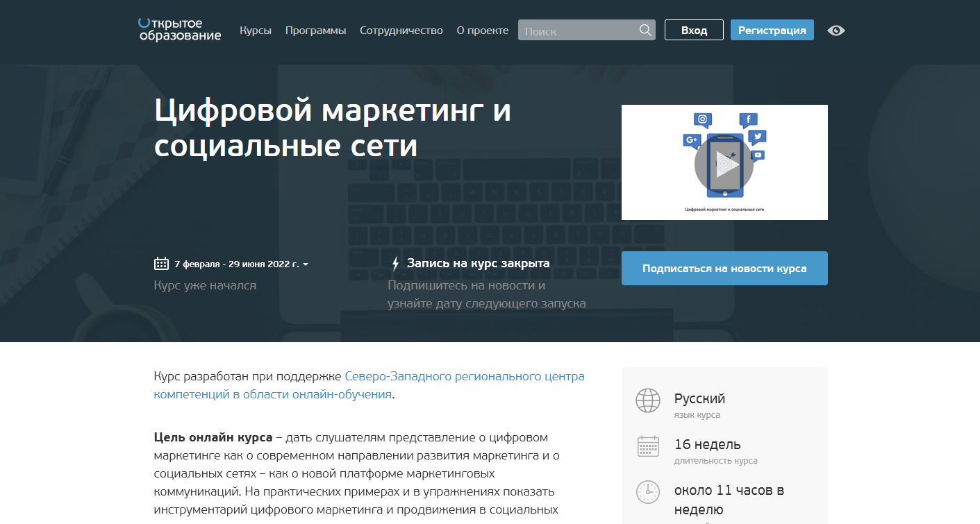
Task: Click the Открытое образование logo
Action: pyautogui.click(x=178, y=32)
